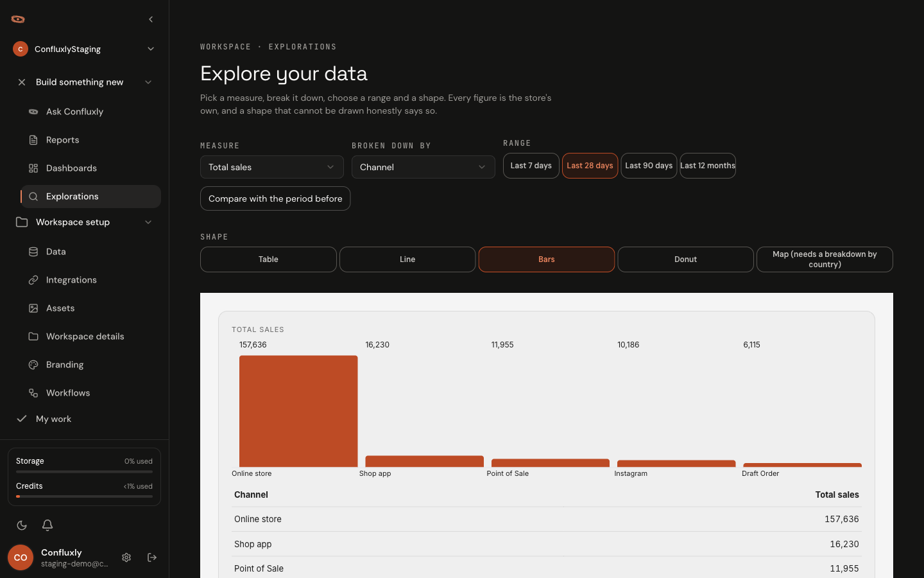Click the log out icon
Viewport: 924px width, 578px height.
tap(152, 557)
